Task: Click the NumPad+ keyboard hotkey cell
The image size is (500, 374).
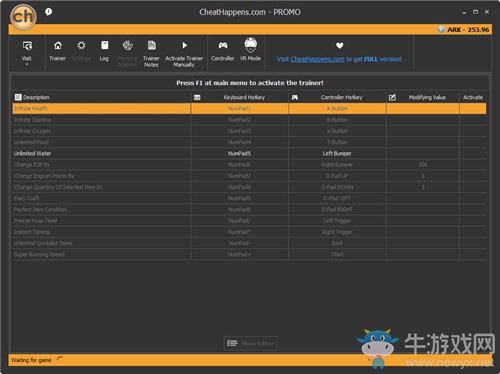Action: pyautogui.click(x=239, y=254)
